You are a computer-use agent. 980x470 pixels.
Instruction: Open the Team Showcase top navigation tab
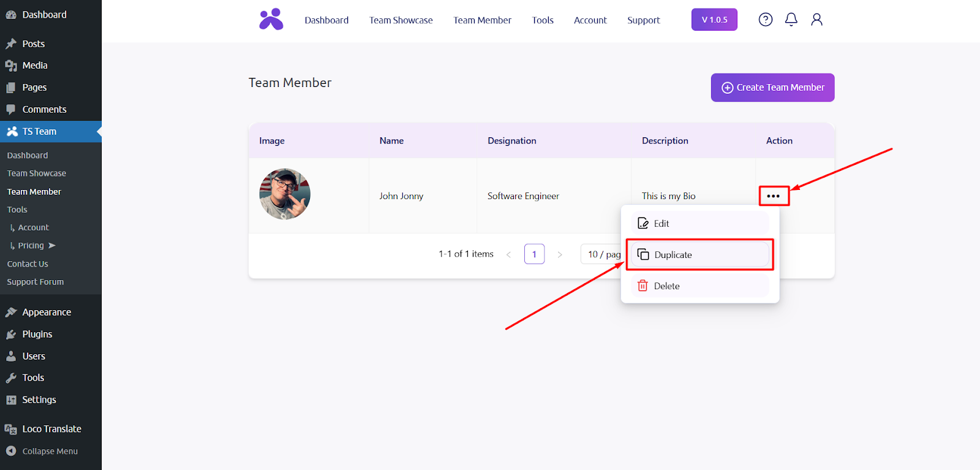pyautogui.click(x=401, y=20)
